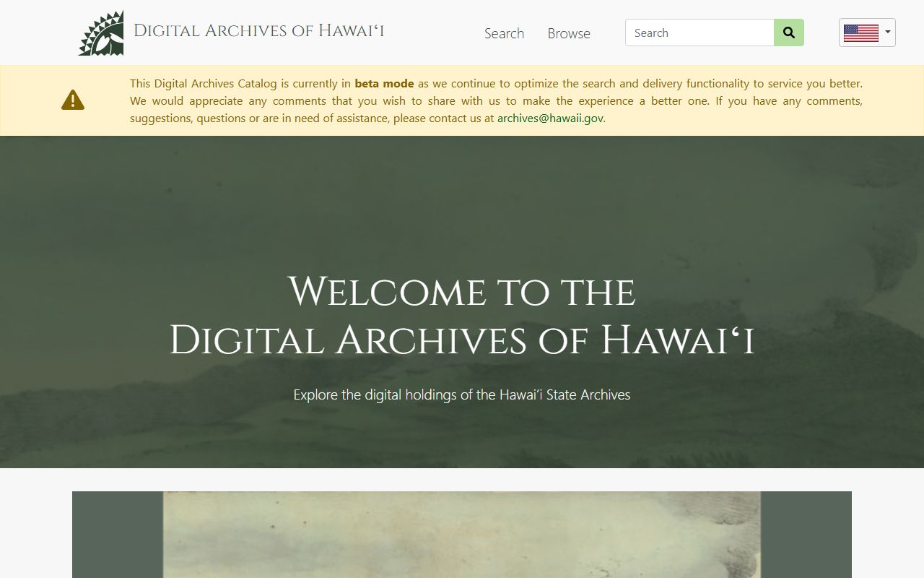This screenshot has width=924, height=578.
Task: Click the "Explore the digital holdings" subtitle text
Action: [x=462, y=394]
